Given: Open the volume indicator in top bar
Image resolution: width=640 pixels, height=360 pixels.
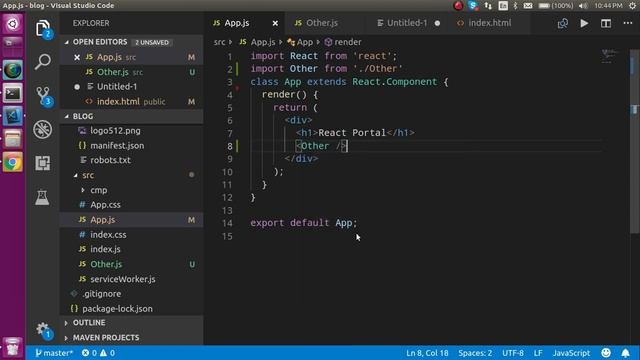Looking at the screenshot, I should tap(583, 5).
